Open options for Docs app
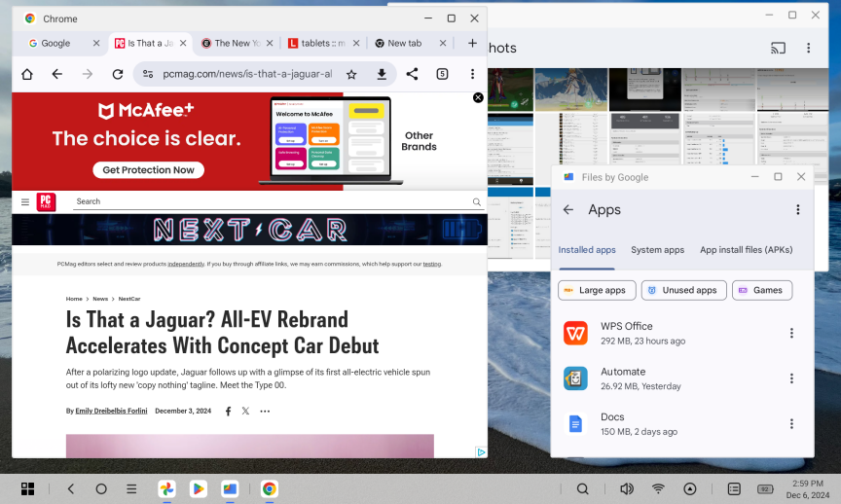Viewport: 841px width, 504px height. tap(791, 424)
